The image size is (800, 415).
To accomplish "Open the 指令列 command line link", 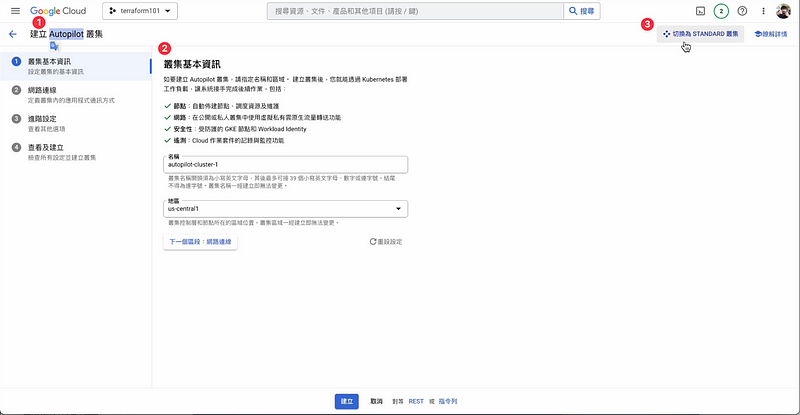I will tap(447, 401).
